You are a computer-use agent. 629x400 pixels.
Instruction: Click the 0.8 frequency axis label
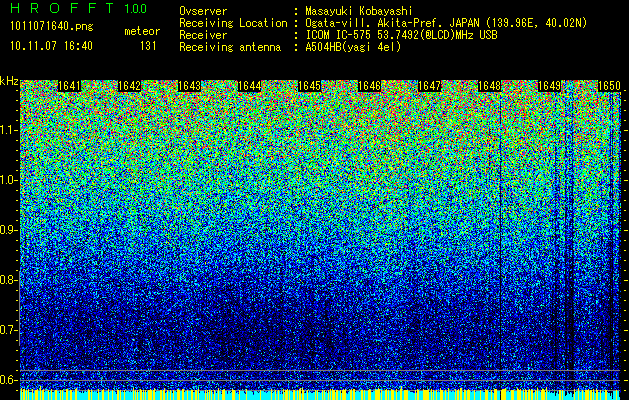9,280
